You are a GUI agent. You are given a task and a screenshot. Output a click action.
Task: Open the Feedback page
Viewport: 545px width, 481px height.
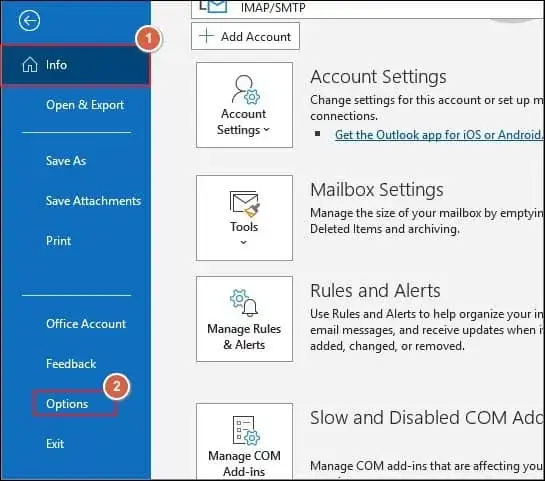click(71, 364)
